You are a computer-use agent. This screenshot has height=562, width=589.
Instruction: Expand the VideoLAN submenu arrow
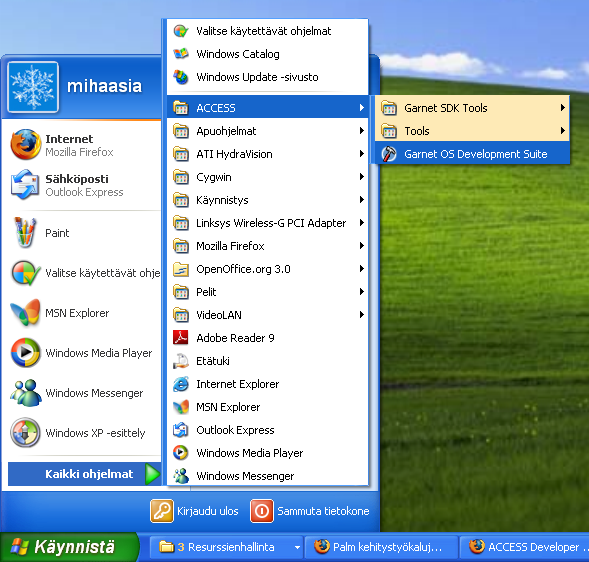[362, 315]
